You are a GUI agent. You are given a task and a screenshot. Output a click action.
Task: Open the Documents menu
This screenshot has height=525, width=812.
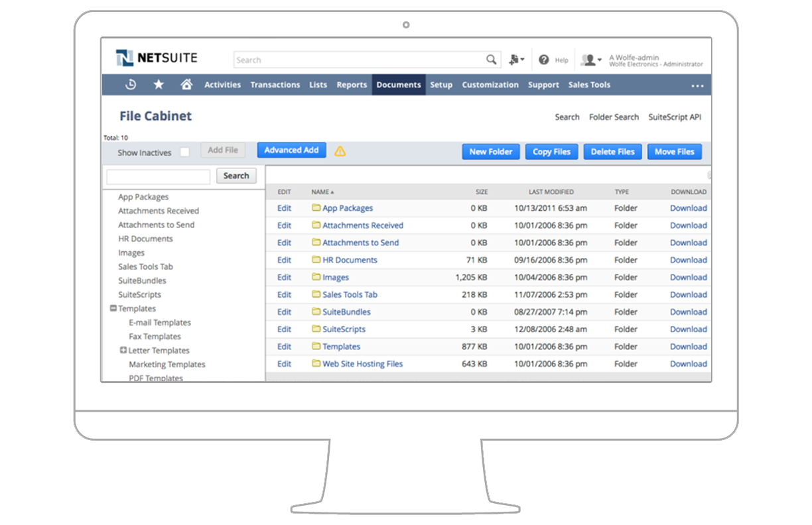point(399,85)
